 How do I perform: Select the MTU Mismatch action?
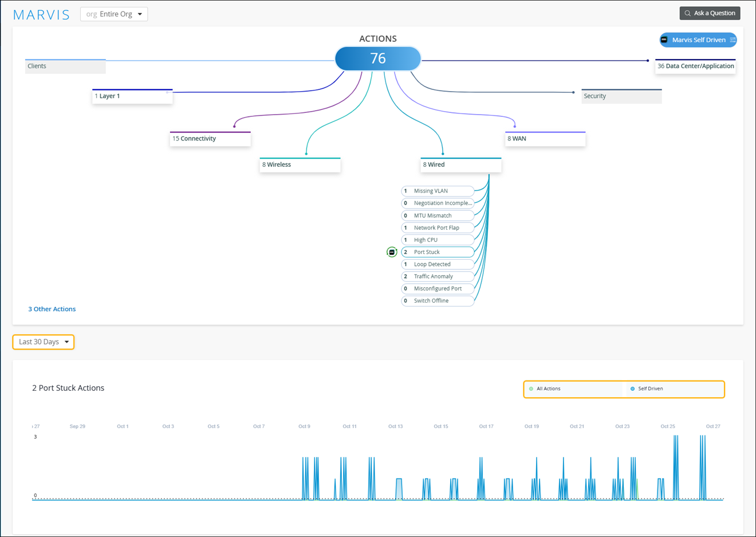click(438, 215)
